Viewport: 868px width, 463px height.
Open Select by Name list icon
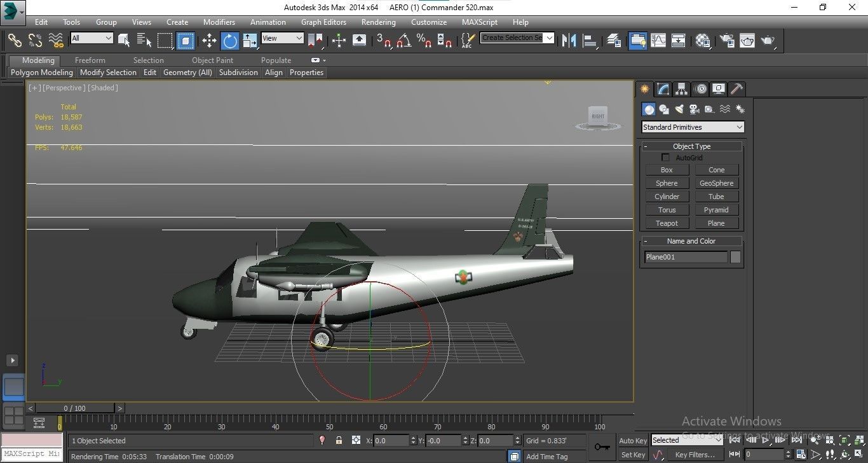[144, 40]
